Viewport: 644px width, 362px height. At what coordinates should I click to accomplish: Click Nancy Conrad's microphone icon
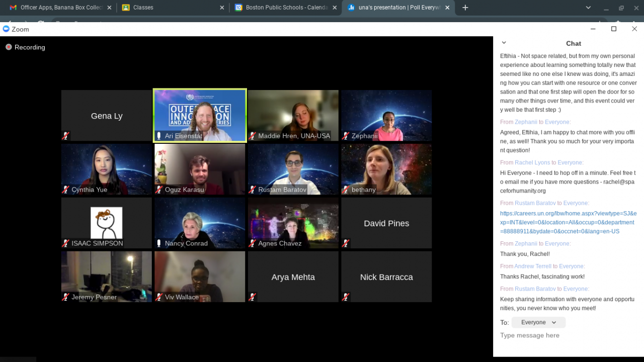(159, 243)
